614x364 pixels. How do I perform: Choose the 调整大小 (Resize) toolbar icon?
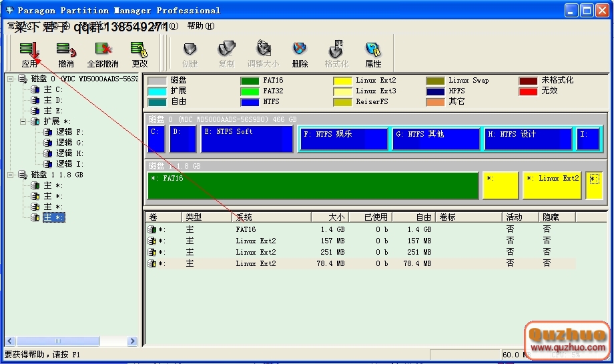pos(263,53)
